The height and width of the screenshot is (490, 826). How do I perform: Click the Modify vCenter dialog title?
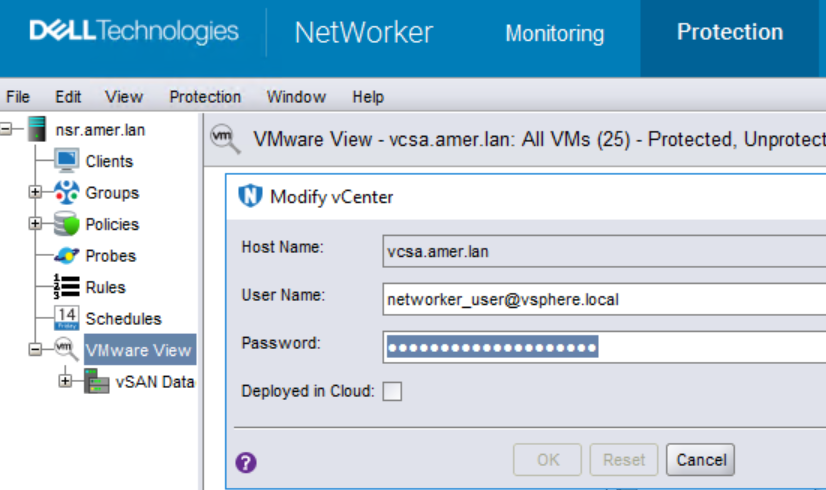click(x=331, y=197)
